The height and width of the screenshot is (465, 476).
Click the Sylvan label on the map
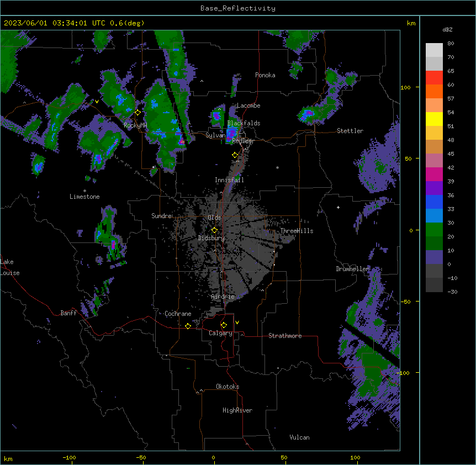point(215,135)
